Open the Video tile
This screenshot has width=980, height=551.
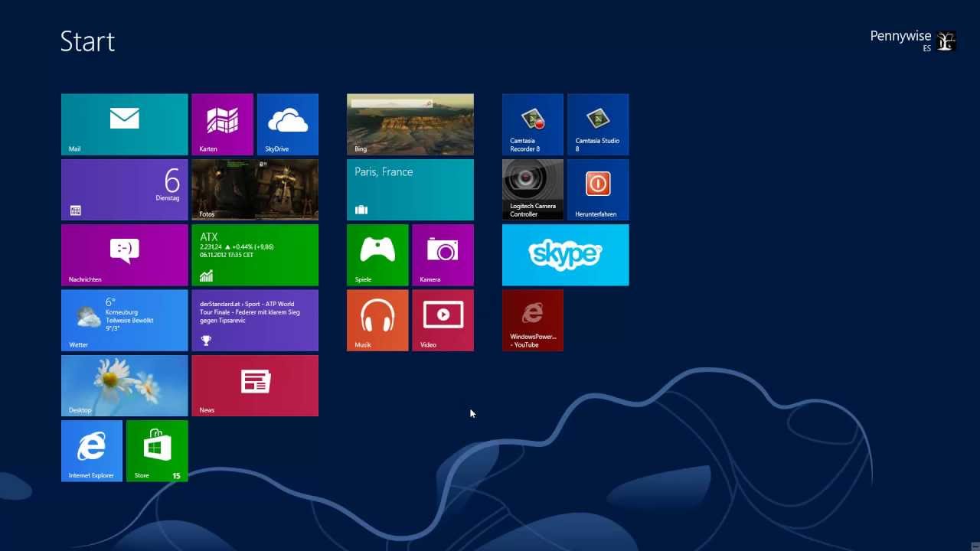[x=443, y=320]
